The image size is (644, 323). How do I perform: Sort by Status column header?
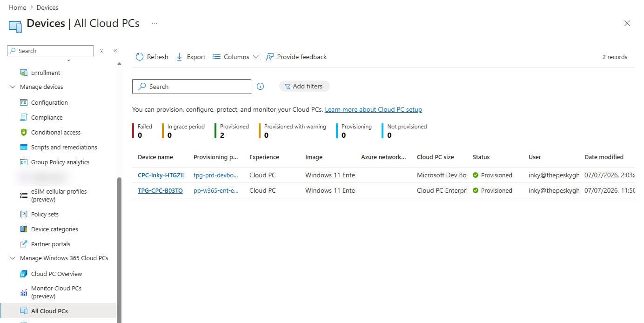click(481, 157)
